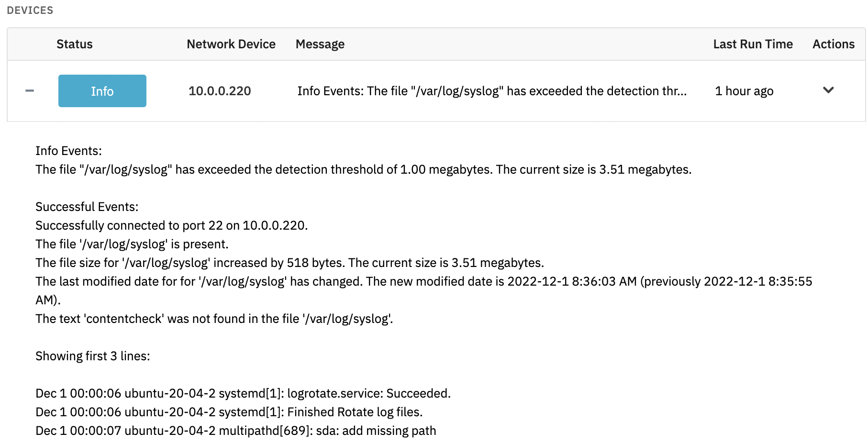This screenshot has height=444, width=868.
Task: Sort by the Status column header
Action: click(x=75, y=44)
